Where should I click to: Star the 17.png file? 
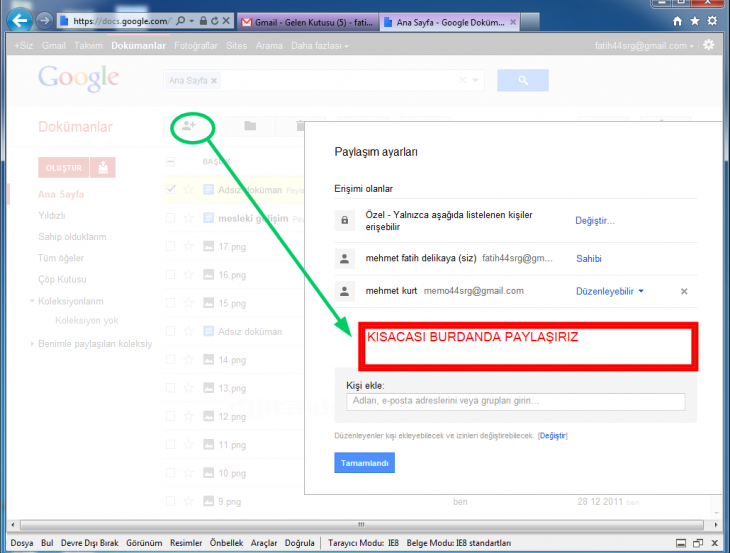pyautogui.click(x=189, y=246)
